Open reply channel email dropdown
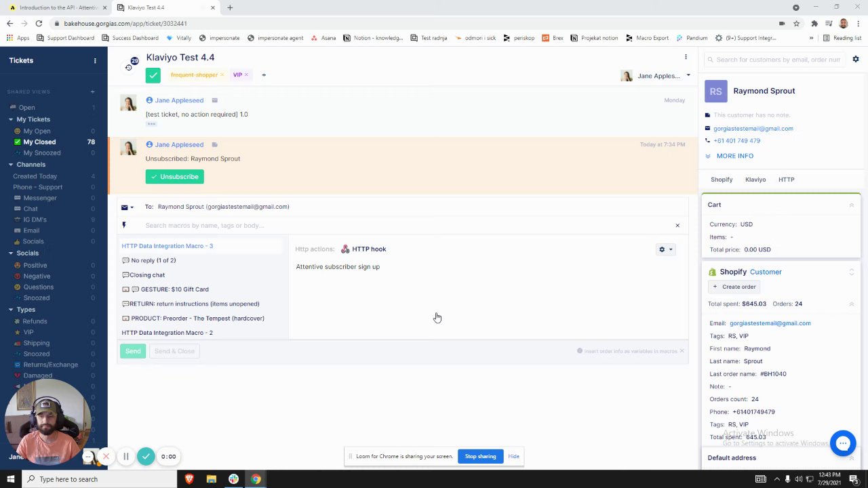 click(127, 207)
